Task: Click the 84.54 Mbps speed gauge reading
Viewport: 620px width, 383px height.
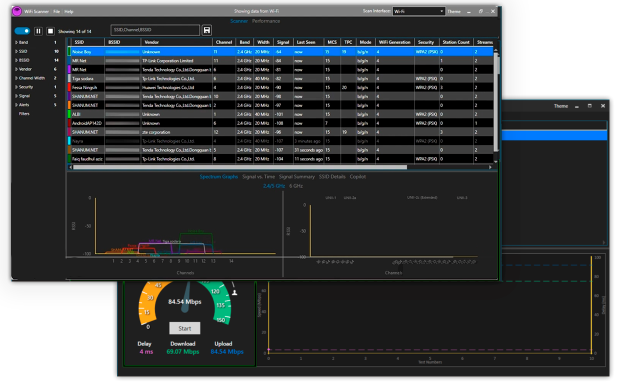Action: 185,302
